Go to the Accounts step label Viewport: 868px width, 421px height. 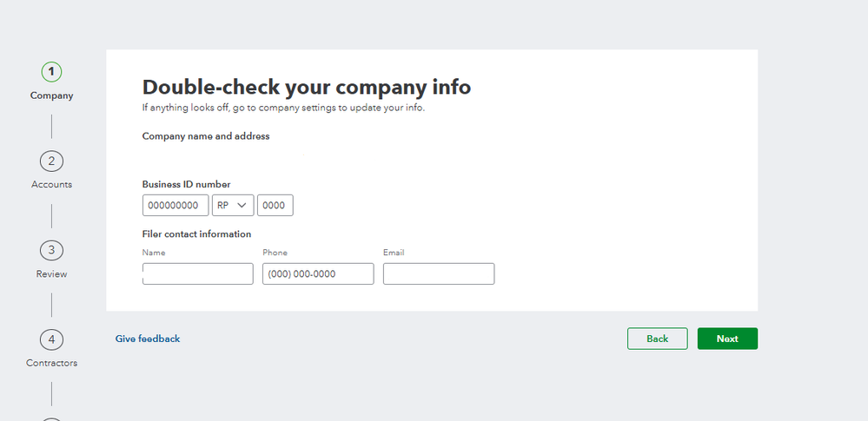[51, 184]
